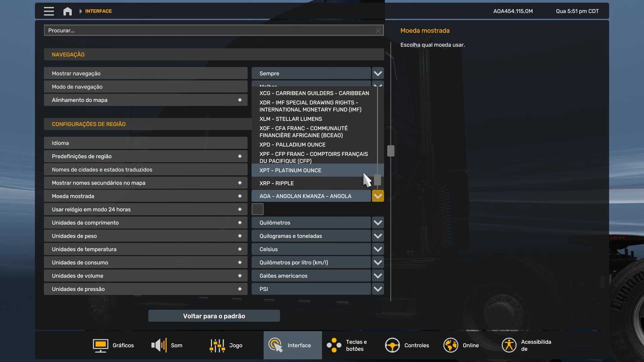This screenshot has width=644, height=362.
Task: Click the home icon in breadcrumb
Action: tap(67, 11)
